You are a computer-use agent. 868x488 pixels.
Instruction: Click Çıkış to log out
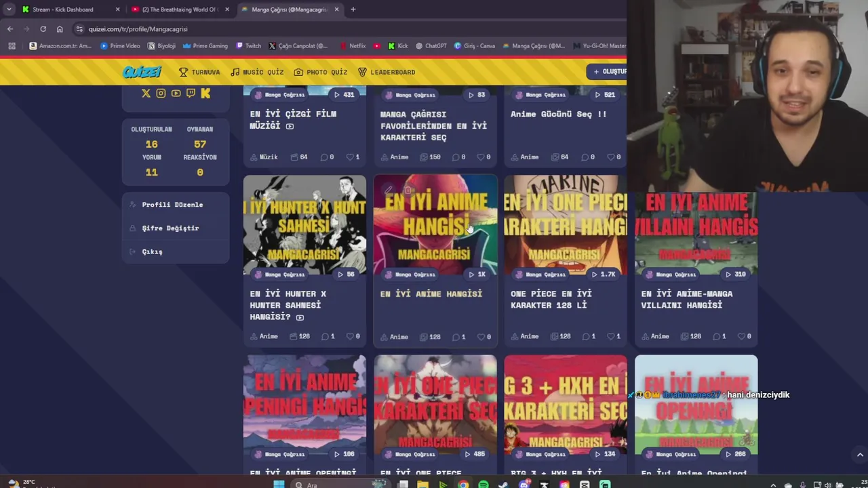[152, 251]
